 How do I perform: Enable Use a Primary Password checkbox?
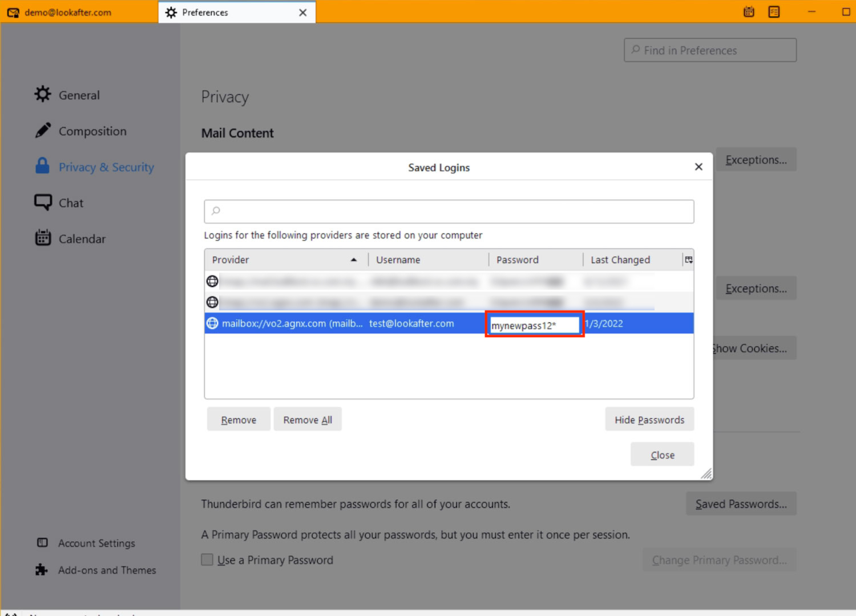point(207,560)
